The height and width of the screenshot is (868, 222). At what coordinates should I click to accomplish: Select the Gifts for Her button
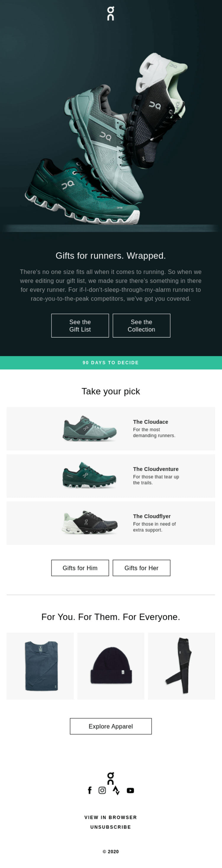pos(141,568)
